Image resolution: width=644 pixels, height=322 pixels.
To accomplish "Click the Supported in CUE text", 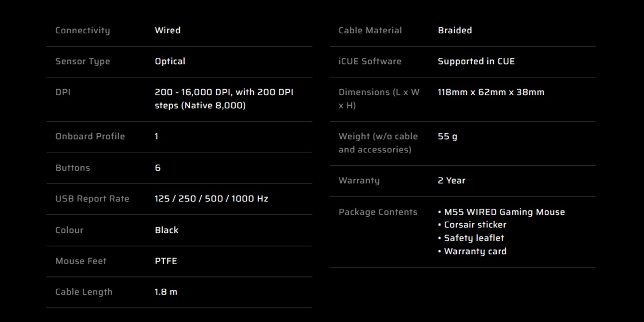I will point(476,62).
